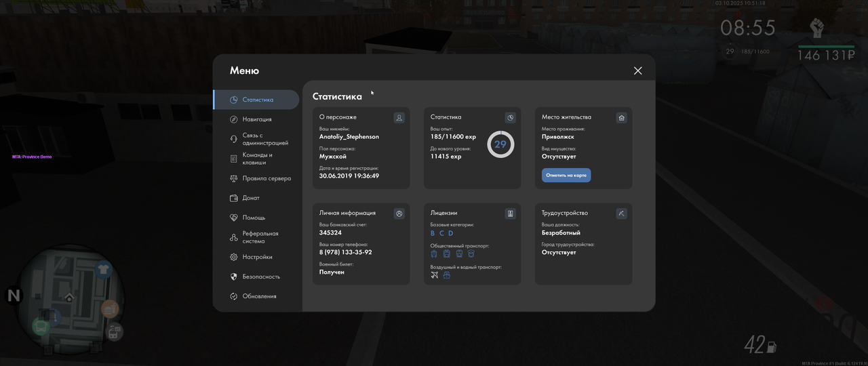Image resolution: width=868 pixels, height=366 pixels.
Task: Click the shield icon for Безопасность
Action: [233, 277]
